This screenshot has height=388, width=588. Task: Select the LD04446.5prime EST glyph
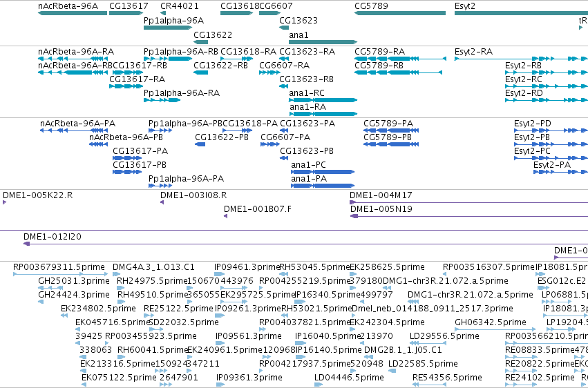click(319, 385)
